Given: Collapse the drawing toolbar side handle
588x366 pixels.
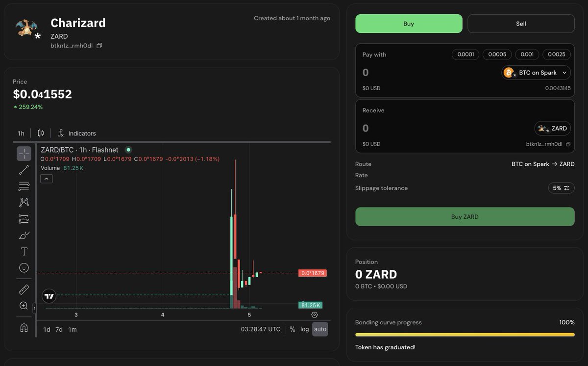Looking at the screenshot, I should [x=34, y=309].
